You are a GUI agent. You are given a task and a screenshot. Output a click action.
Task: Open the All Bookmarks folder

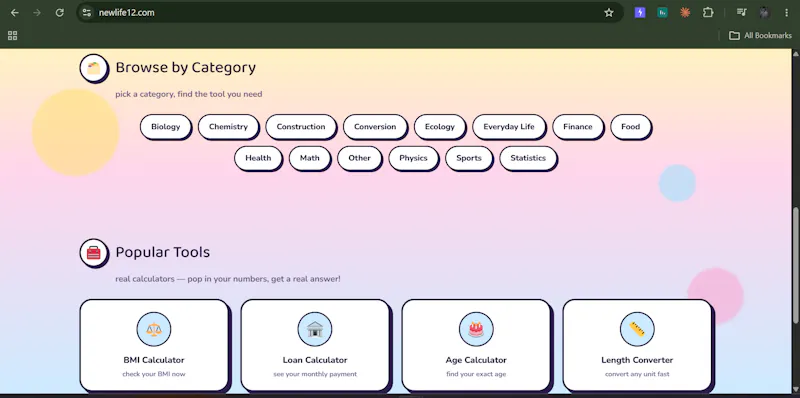[760, 36]
